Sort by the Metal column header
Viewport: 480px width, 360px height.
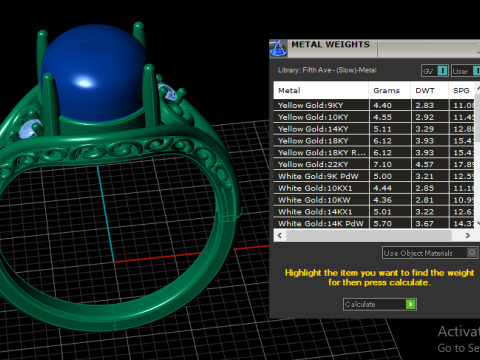click(321, 90)
